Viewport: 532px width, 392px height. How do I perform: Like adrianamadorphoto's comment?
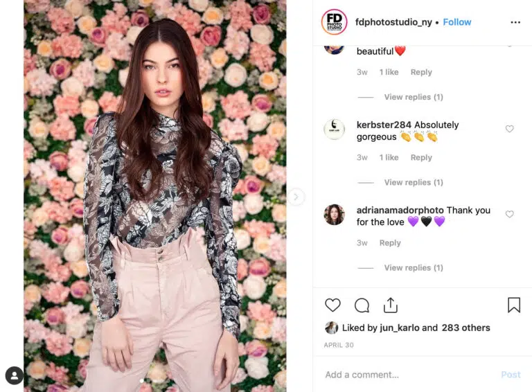509,214
